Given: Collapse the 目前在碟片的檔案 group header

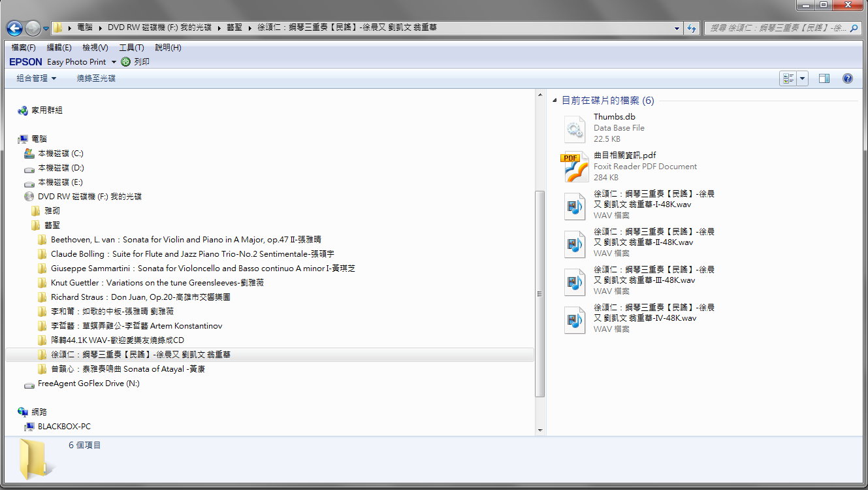Looking at the screenshot, I should [555, 101].
